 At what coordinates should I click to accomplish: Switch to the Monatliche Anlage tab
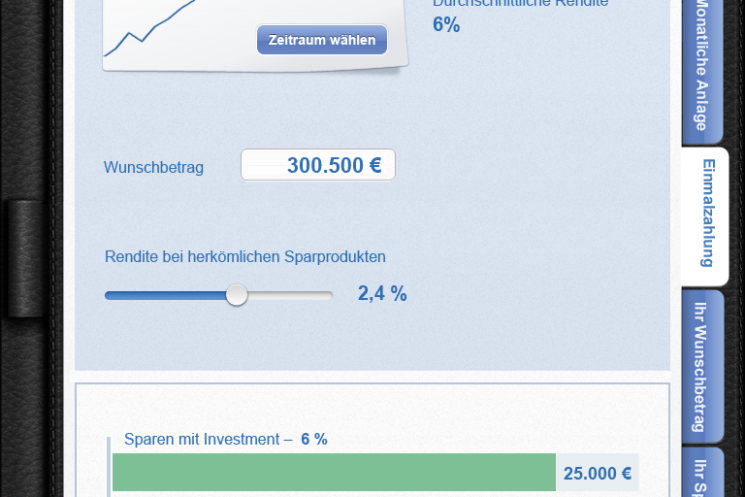point(702,70)
